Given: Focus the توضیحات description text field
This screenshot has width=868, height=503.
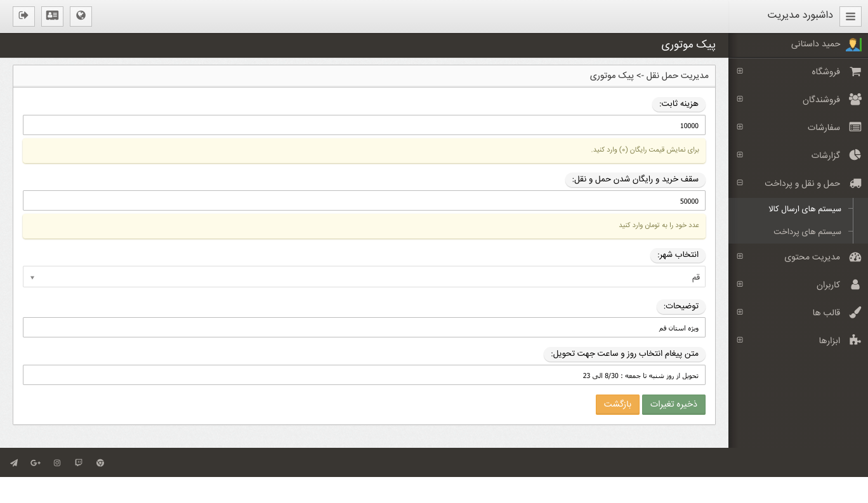Looking at the screenshot, I should (364, 328).
